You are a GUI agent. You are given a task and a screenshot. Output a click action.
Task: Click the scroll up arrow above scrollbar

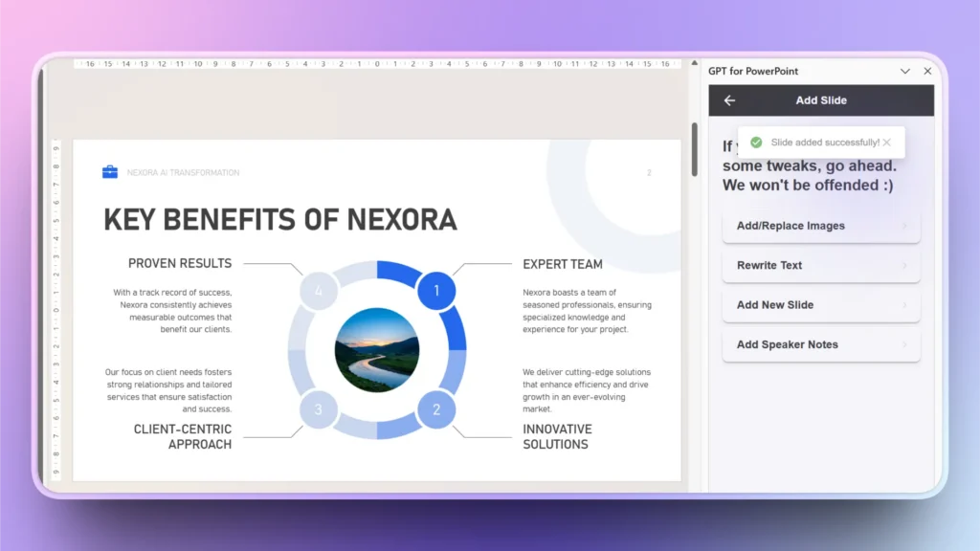(x=695, y=63)
